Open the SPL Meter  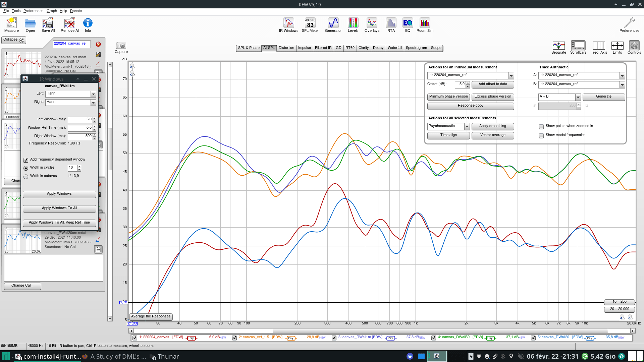310,25
